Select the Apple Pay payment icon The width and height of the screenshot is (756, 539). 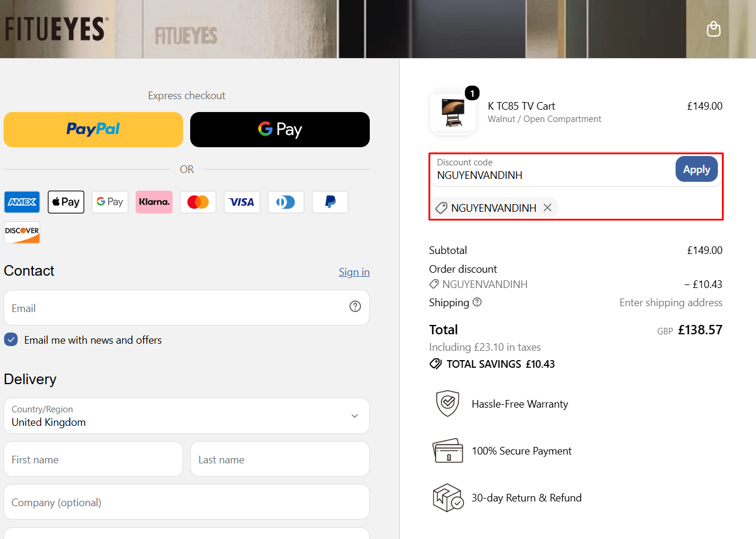[66, 202]
